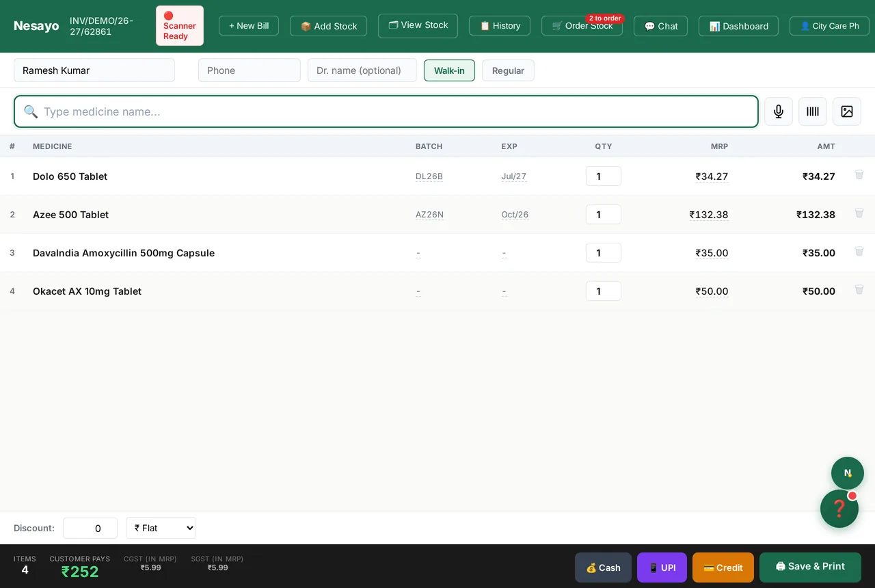Click quantity field for Azee 500 Tablet
Image resolution: width=875 pixels, height=588 pixels.
click(x=604, y=215)
